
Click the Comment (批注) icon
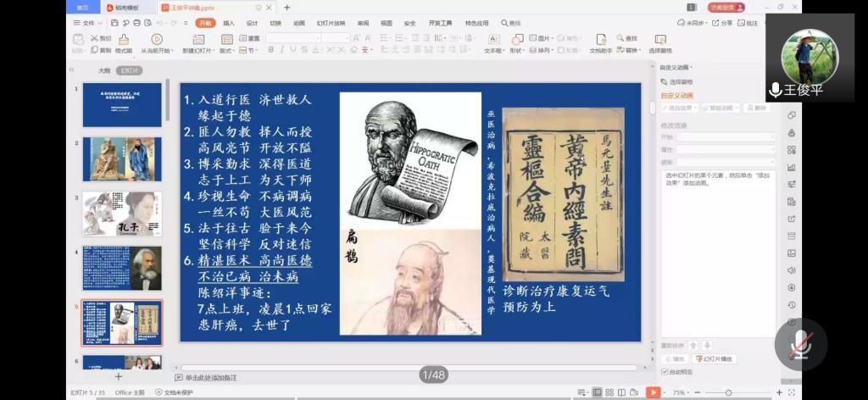(742, 23)
